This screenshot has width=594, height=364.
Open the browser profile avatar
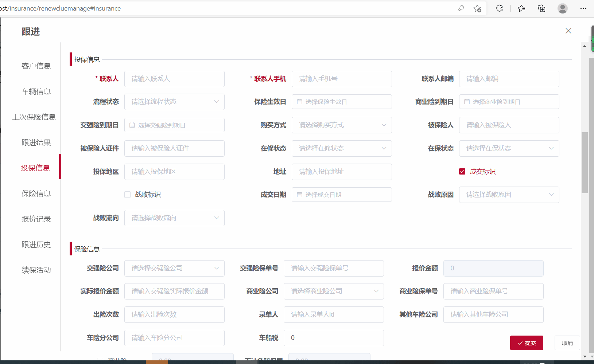[x=563, y=8]
